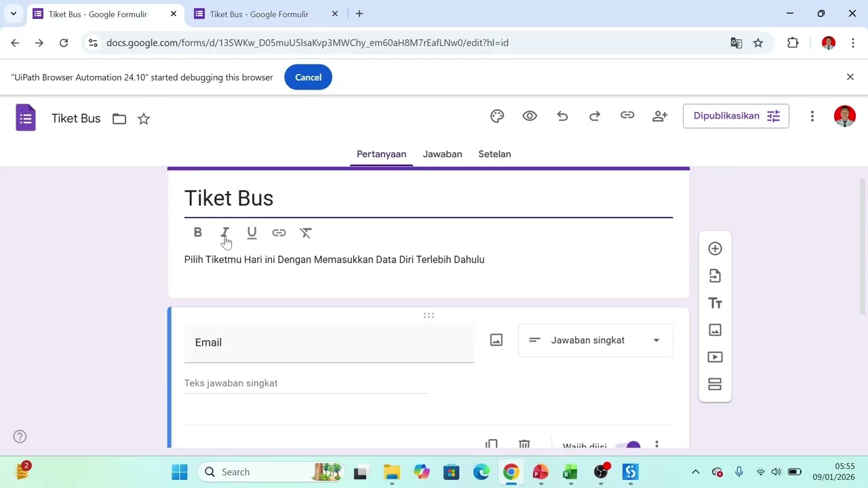Click the Windows taskbar Search box
Viewport: 868px width, 488px height.
(271, 472)
